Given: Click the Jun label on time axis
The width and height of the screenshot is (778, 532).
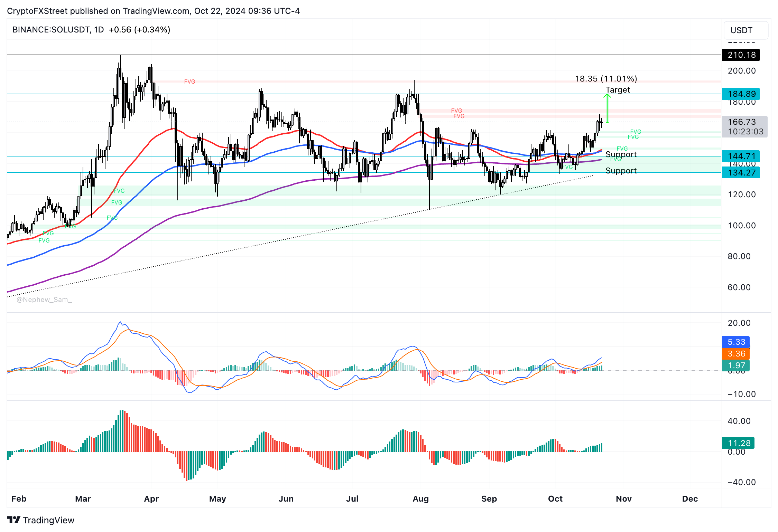Looking at the screenshot, I should coord(286,499).
